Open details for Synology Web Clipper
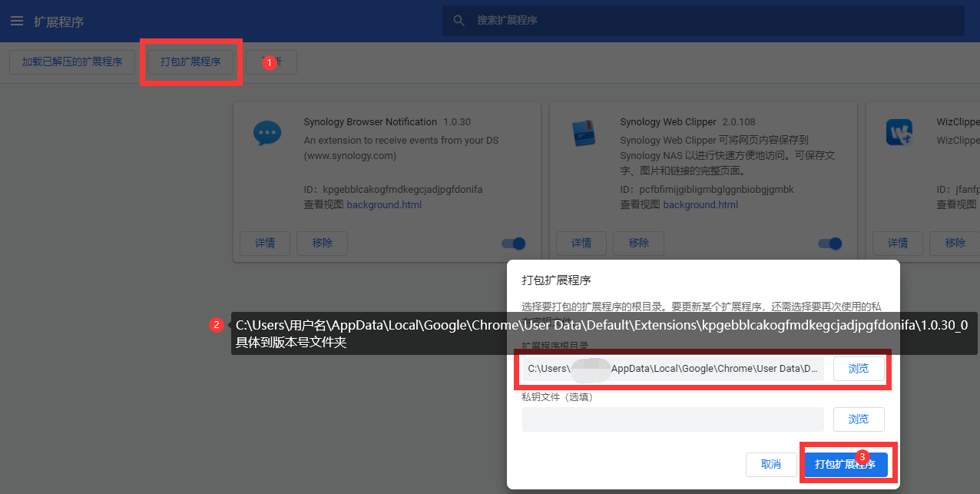 coord(581,243)
